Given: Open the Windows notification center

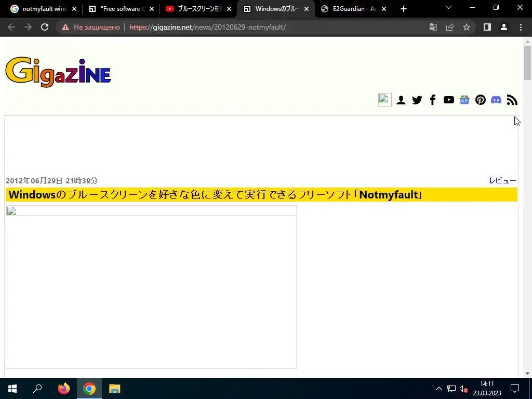Looking at the screenshot, I should click(515, 389).
